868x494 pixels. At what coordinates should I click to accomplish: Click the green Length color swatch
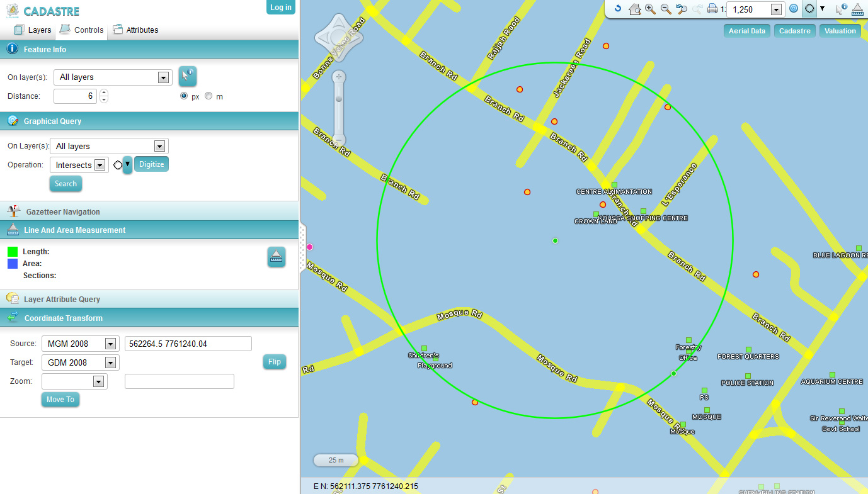tap(13, 252)
